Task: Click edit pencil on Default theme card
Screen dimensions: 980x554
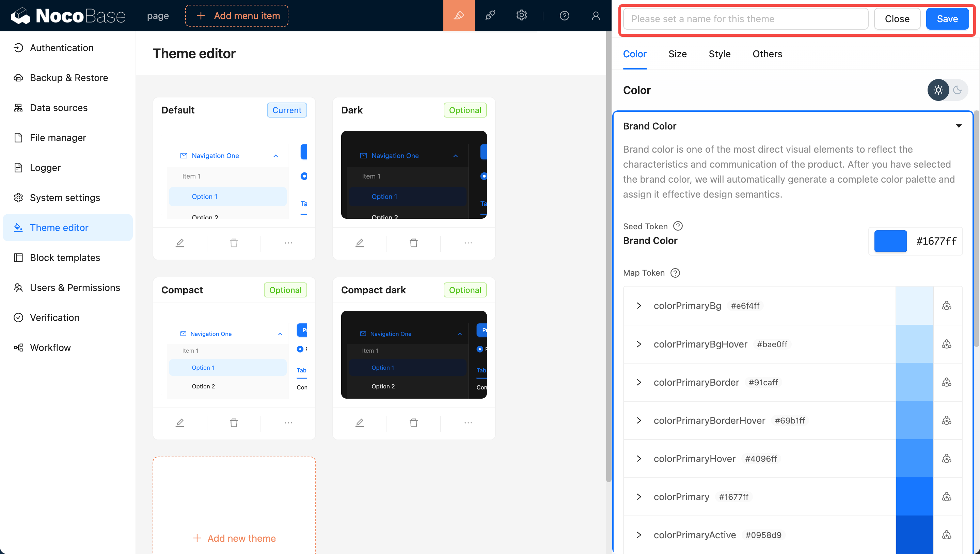Action: [x=180, y=243]
